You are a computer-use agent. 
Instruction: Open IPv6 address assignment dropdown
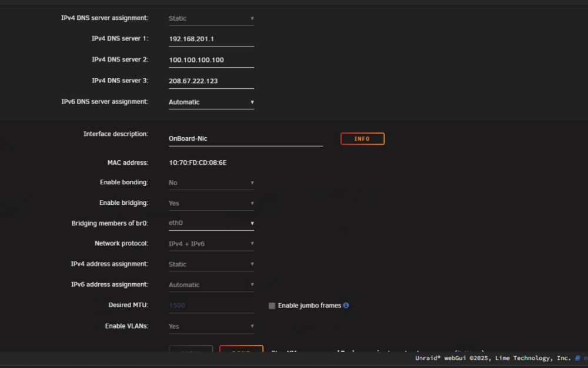click(212, 285)
